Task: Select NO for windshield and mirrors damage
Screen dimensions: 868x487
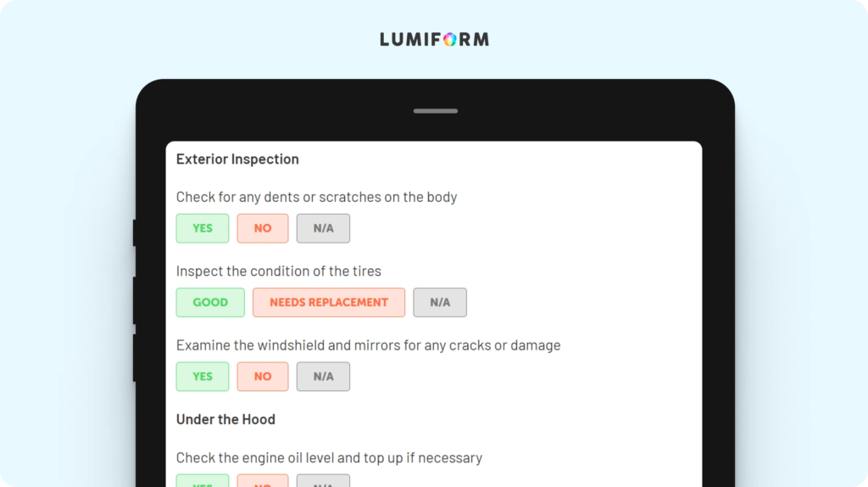Action: pos(263,377)
